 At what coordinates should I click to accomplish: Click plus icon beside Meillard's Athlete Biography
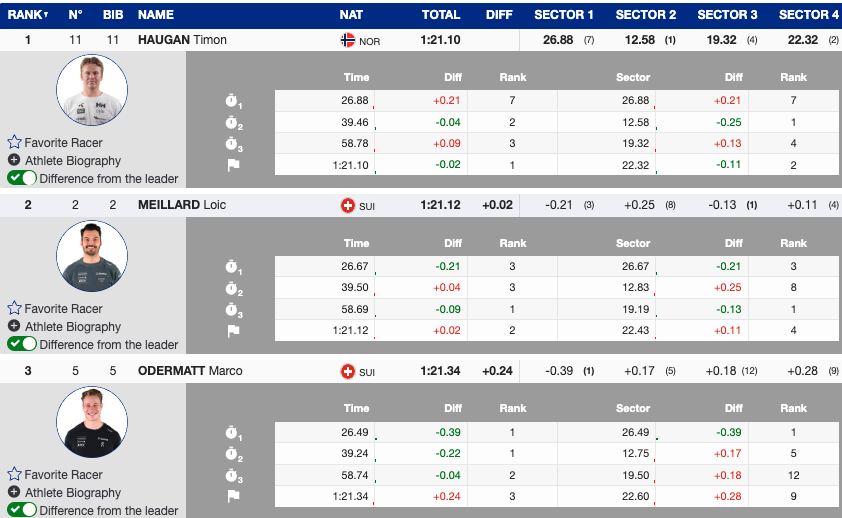tap(14, 327)
